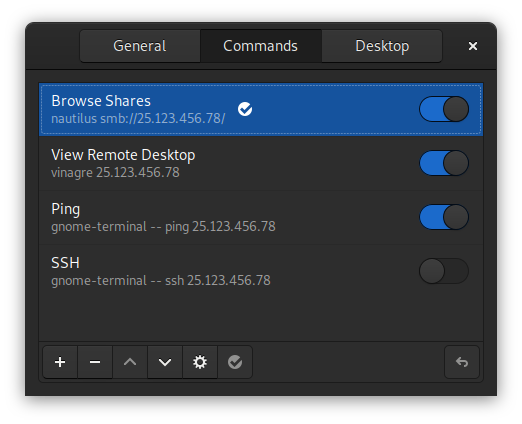Select the Ping command title
The image size is (522, 424).
click(66, 209)
